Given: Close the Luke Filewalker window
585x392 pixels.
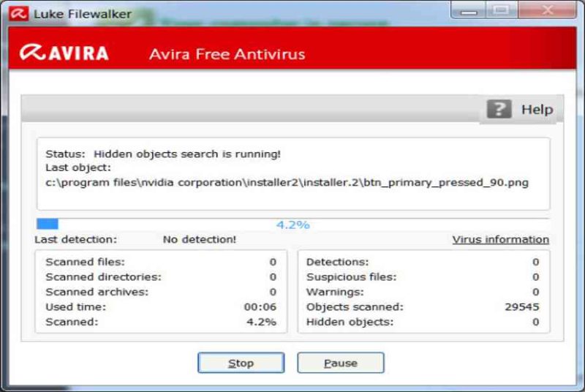Looking at the screenshot, I should (x=547, y=10).
